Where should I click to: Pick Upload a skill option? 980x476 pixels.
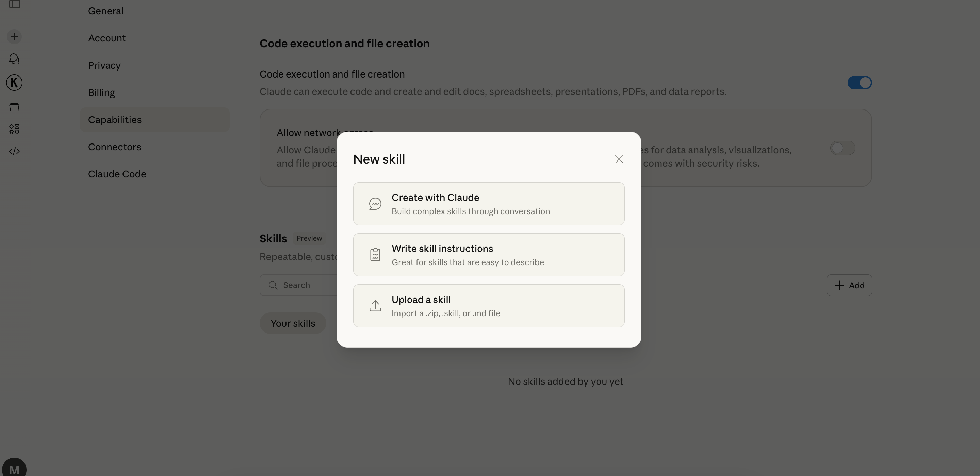point(489,306)
